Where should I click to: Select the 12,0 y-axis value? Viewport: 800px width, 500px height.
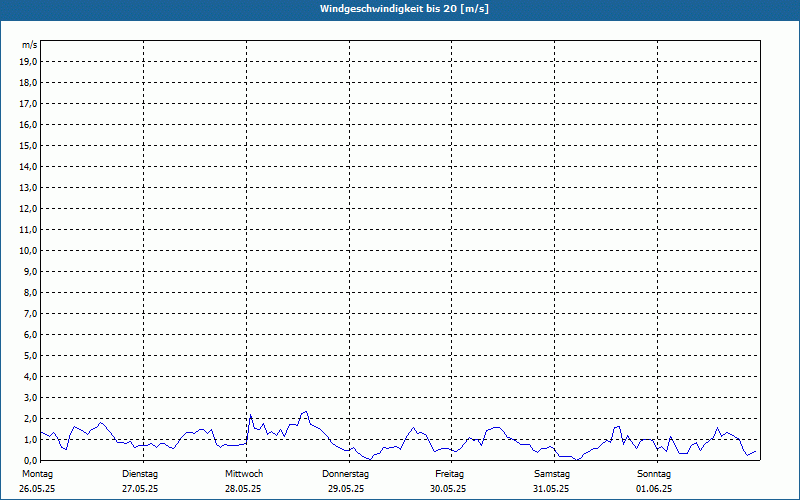coord(28,209)
